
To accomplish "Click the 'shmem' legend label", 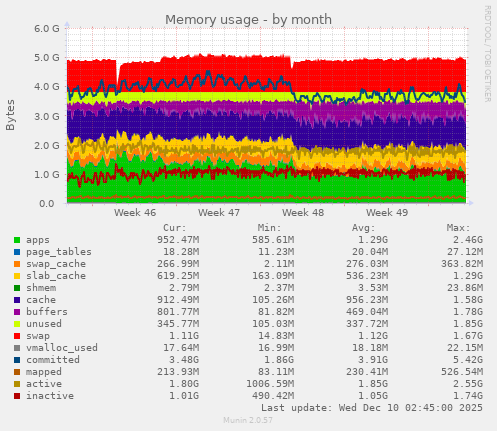I will pos(41,288).
